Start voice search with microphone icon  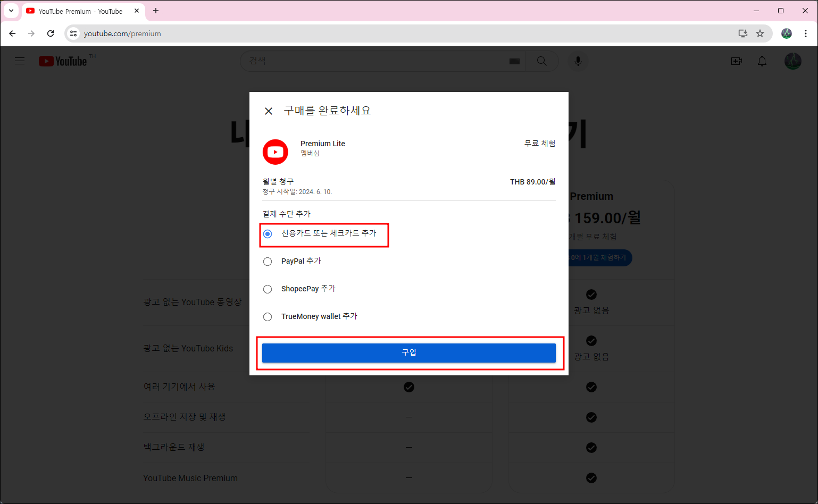[x=578, y=61]
